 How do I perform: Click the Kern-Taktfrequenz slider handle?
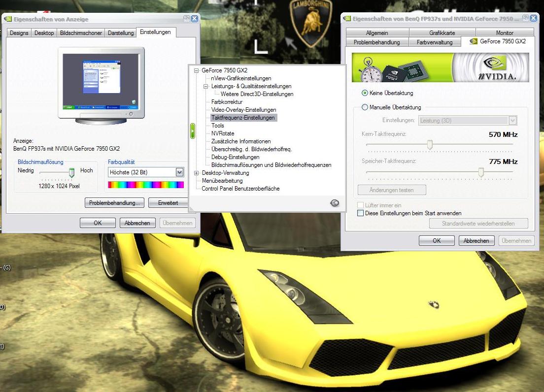point(430,144)
